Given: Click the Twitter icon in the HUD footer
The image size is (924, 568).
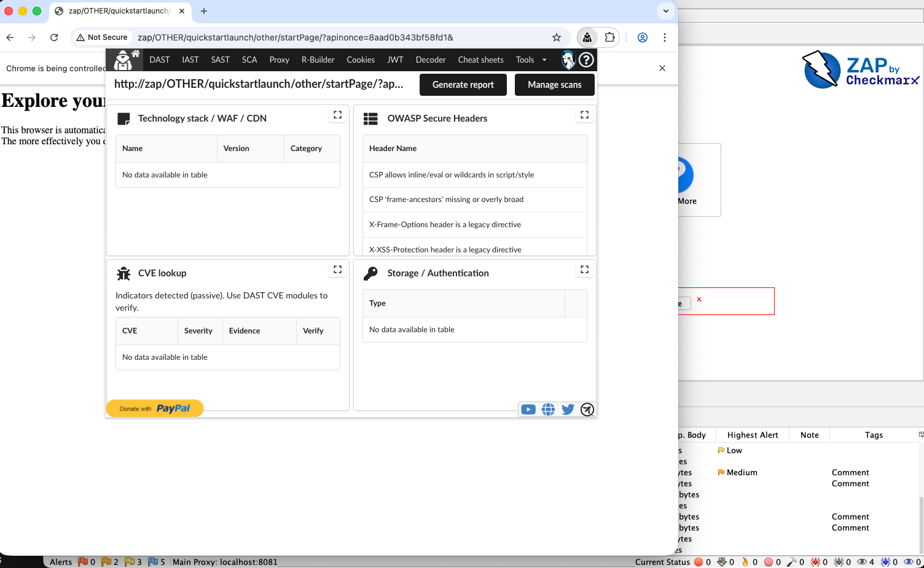Looking at the screenshot, I should [568, 409].
